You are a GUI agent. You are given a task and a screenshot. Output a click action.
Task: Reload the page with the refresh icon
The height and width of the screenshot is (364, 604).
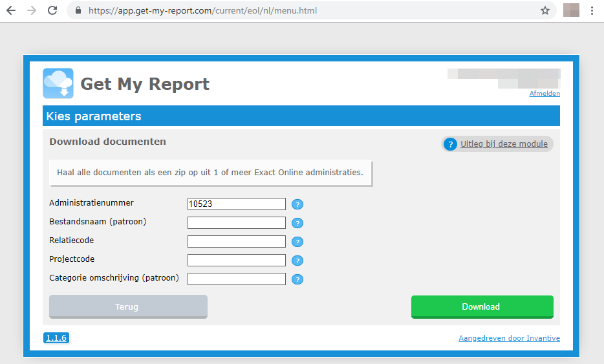click(52, 10)
